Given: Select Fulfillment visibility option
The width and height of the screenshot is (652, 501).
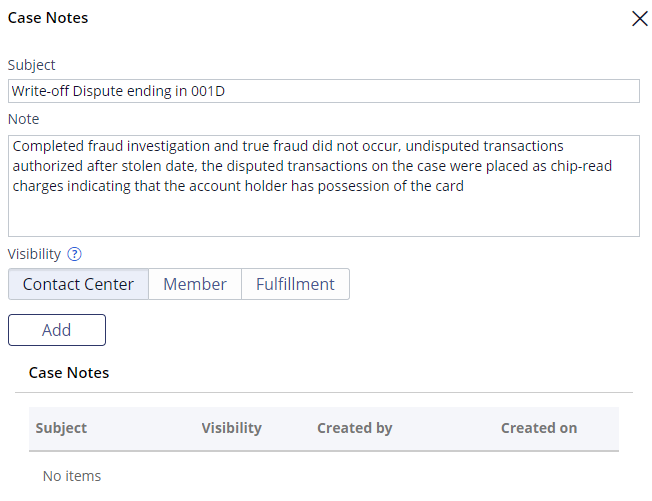Looking at the screenshot, I should coord(295,284).
